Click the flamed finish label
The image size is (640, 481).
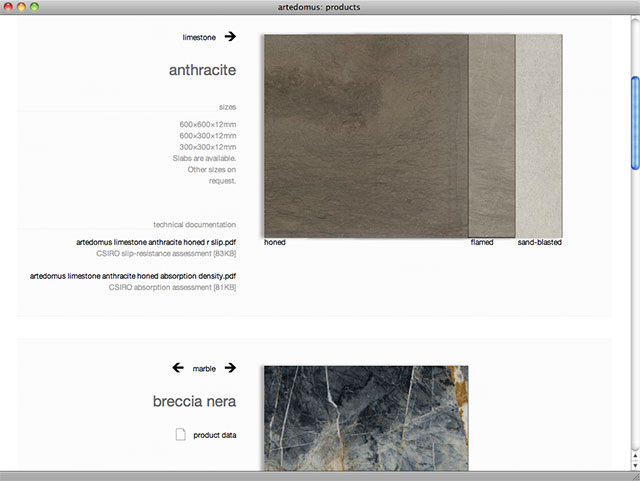click(482, 242)
